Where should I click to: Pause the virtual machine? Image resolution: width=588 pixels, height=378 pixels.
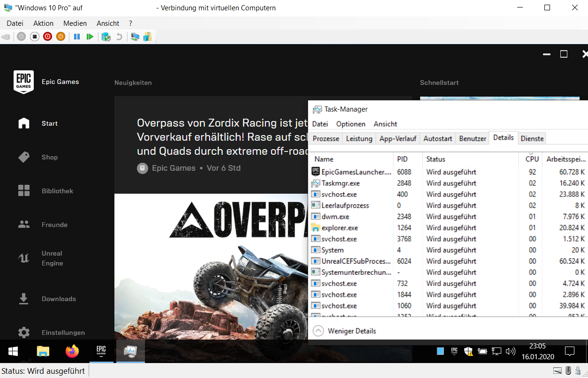(77, 37)
